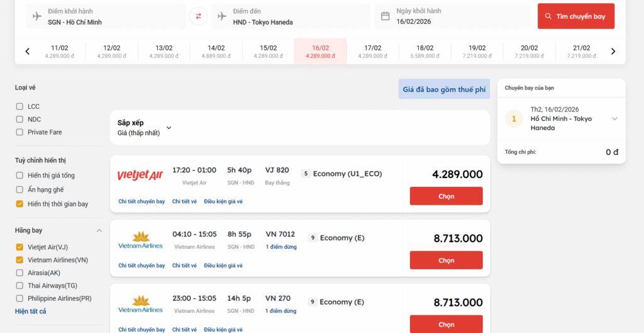Click the destination airplane icon
This screenshot has height=333, width=644.
[x=222, y=16]
